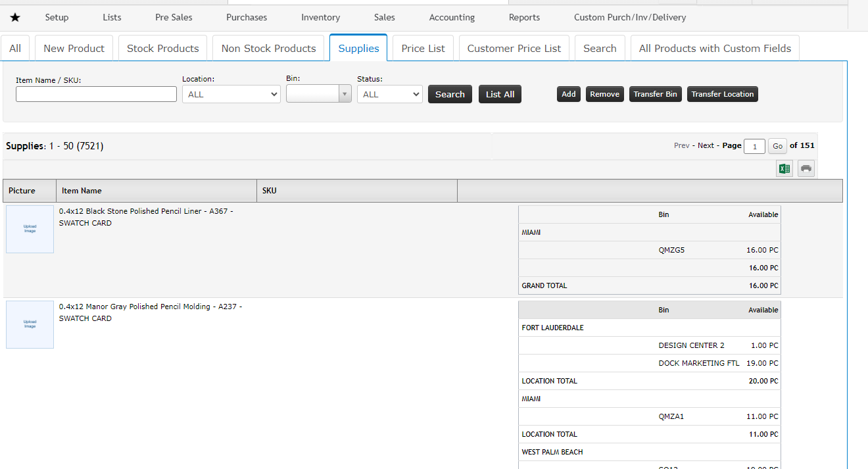Upload image for Manor Gray Pencil Molding
868x469 pixels.
click(x=30, y=324)
